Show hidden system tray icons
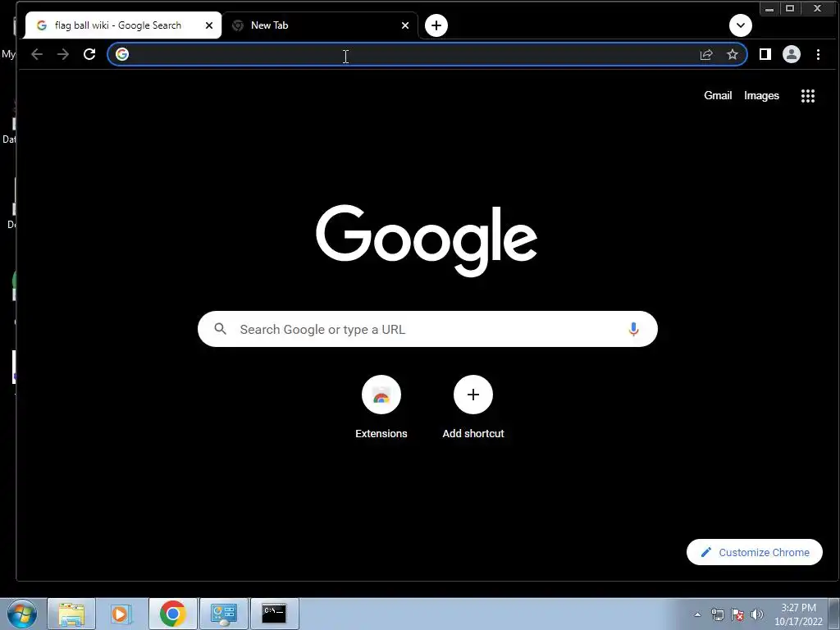 (697, 614)
